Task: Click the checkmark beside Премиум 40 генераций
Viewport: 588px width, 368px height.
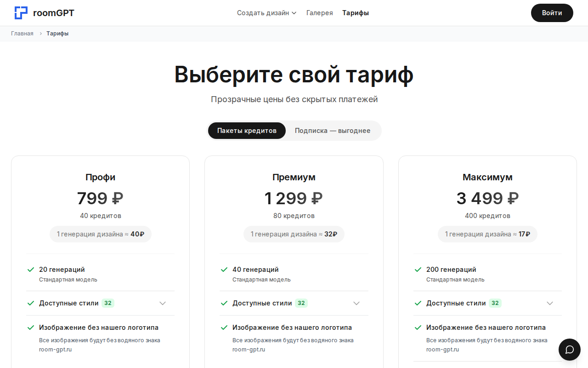Action: pos(224,270)
